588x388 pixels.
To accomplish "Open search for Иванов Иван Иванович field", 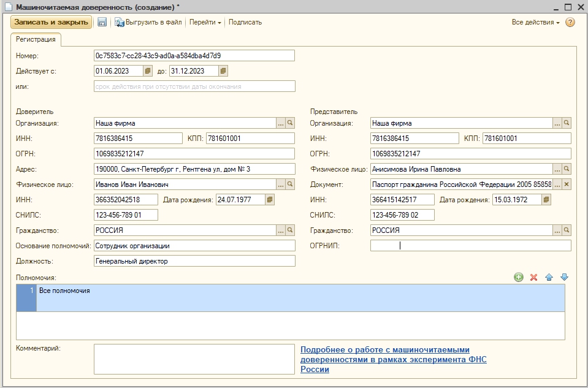I will point(290,184).
